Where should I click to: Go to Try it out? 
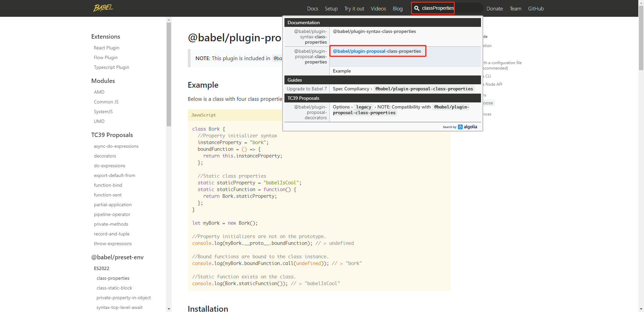pyautogui.click(x=354, y=9)
